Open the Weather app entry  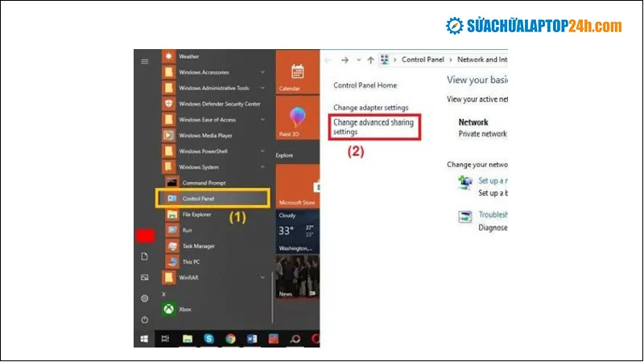[188, 56]
